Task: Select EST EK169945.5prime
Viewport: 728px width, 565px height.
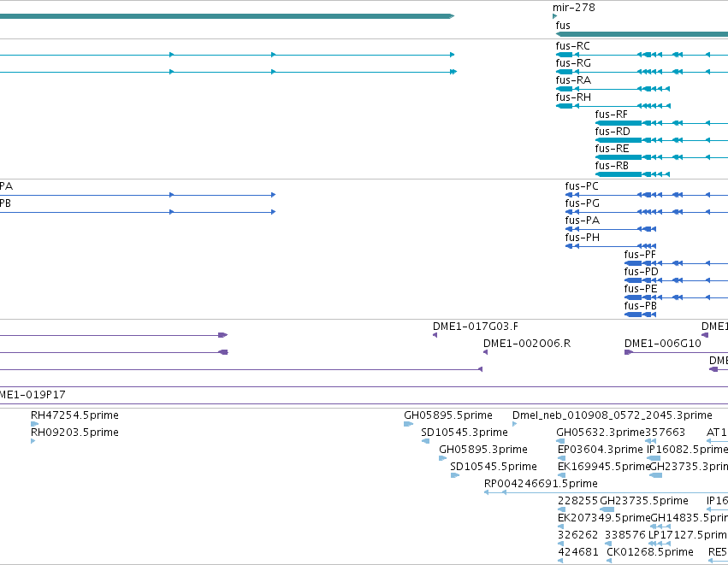Action: (604, 467)
